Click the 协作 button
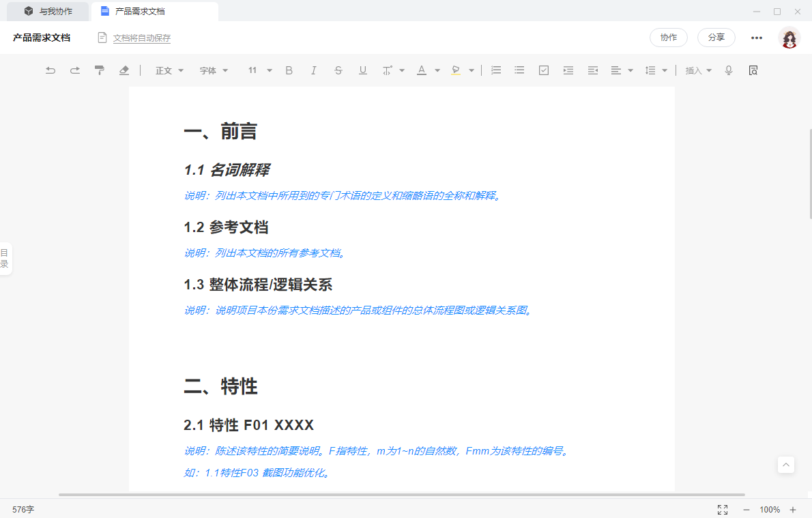The width and height of the screenshot is (812, 518). pyautogui.click(x=669, y=38)
